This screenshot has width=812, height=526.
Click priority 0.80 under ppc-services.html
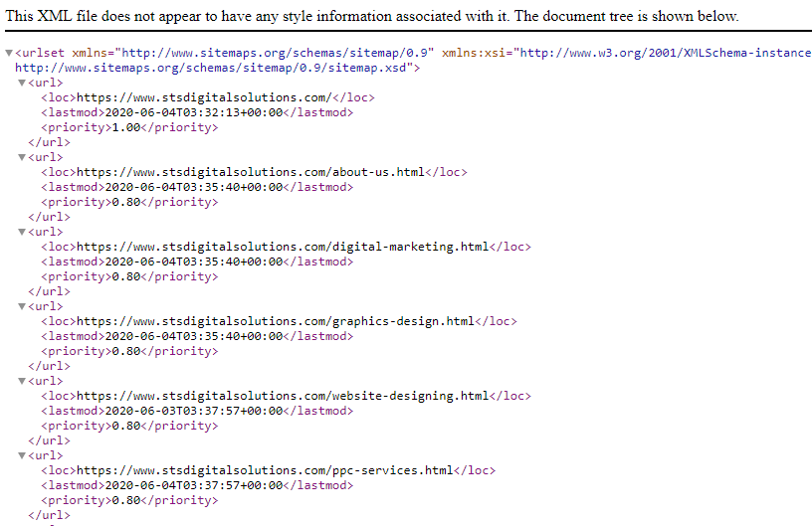coord(125,500)
